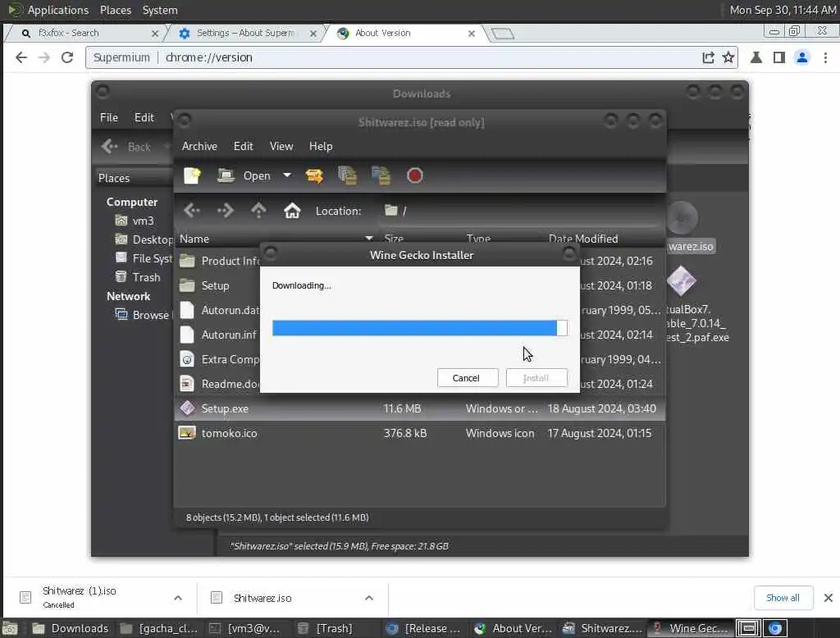This screenshot has width=840, height=638.
Task: Click the clock in top panel
Action: pyautogui.click(x=783, y=10)
